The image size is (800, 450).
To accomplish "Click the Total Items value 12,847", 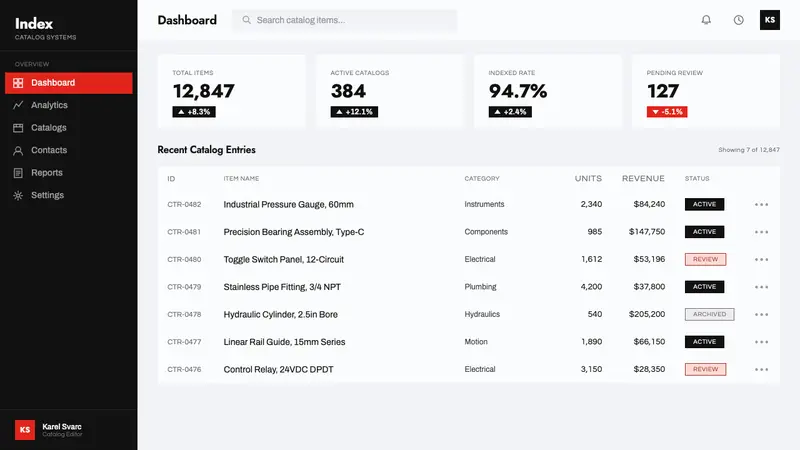I will point(204,91).
